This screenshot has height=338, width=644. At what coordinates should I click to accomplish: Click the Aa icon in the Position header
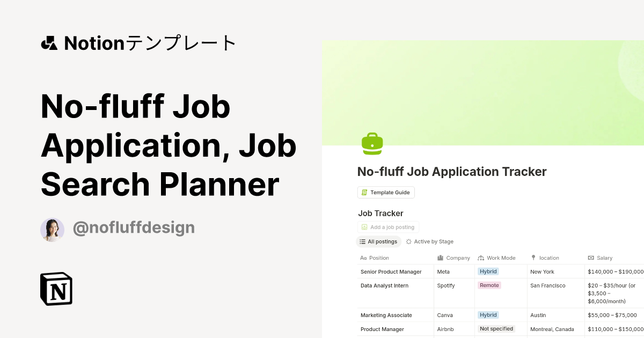coord(363,258)
